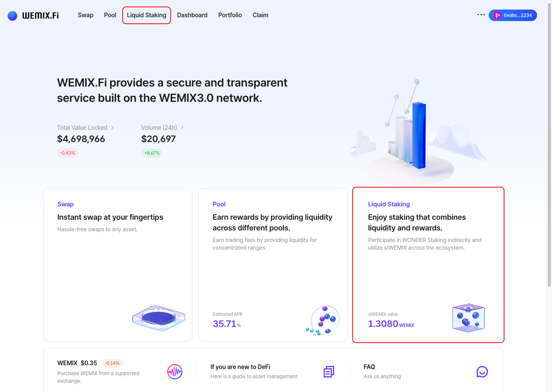Select the Claim navigation item

pos(260,15)
